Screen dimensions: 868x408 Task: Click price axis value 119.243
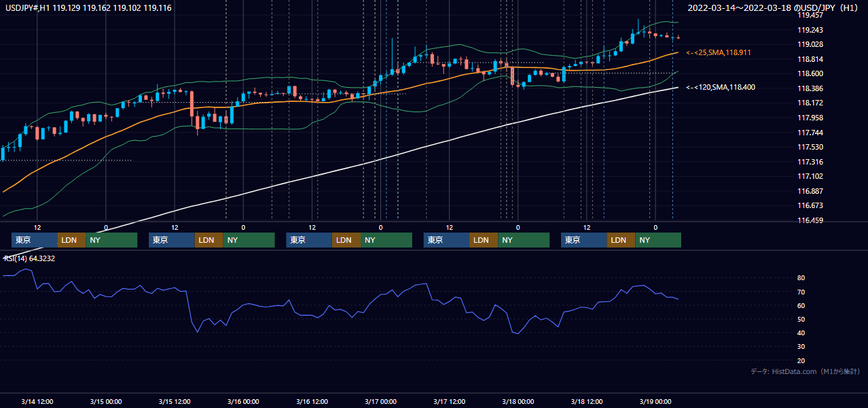tap(810, 30)
